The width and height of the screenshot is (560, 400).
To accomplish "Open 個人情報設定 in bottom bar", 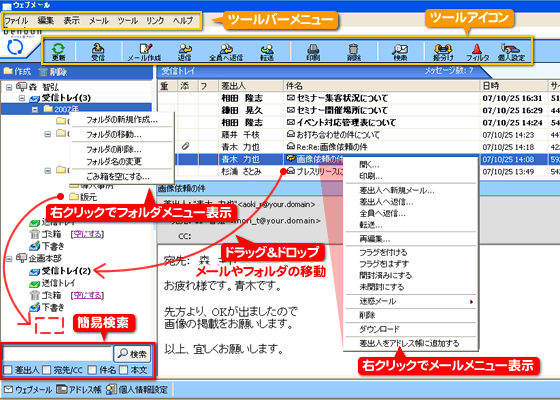I will coord(137,389).
